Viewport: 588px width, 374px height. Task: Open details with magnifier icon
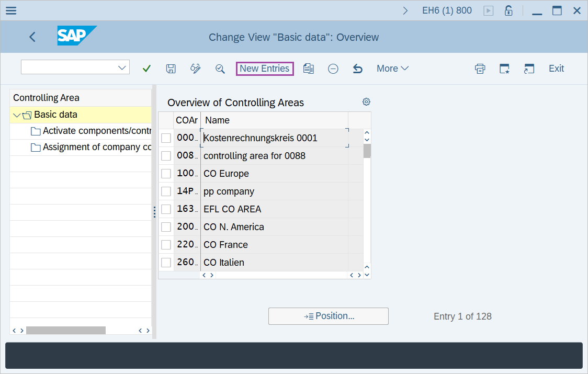pyautogui.click(x=220, y=69)
